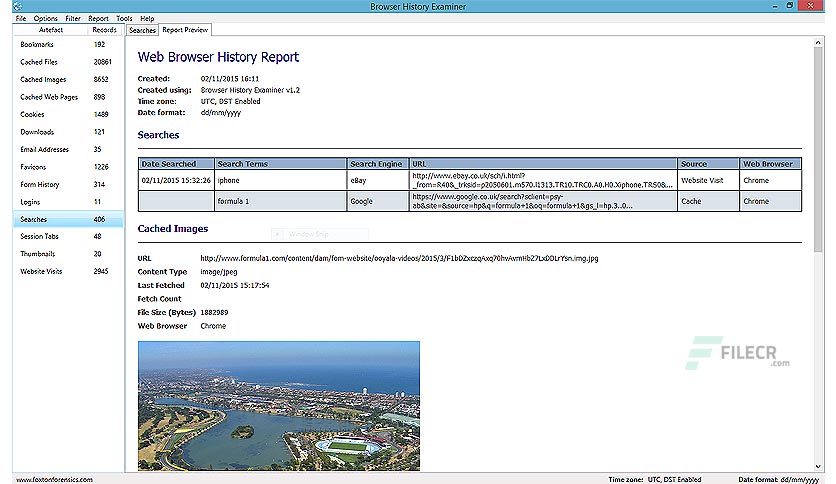Click the image/jpeg content type value
The width and height of the screenshot is (836, 484).
click(x=219, y=272)
